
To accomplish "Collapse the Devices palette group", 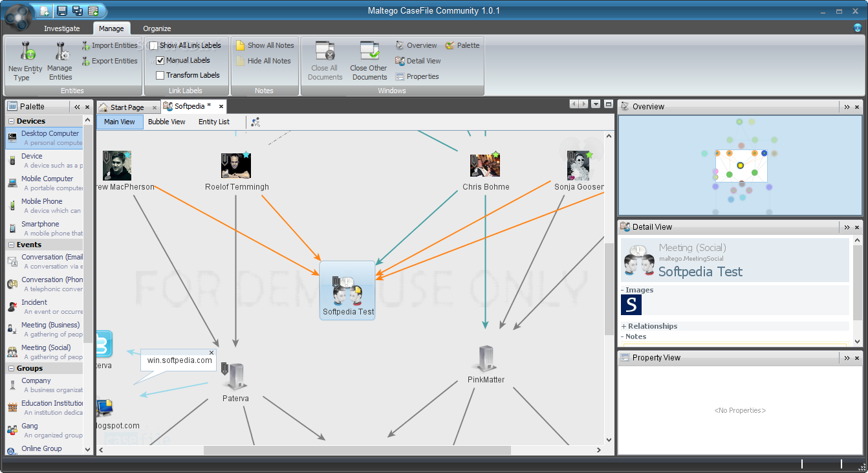I will click(x=11, y=122).
